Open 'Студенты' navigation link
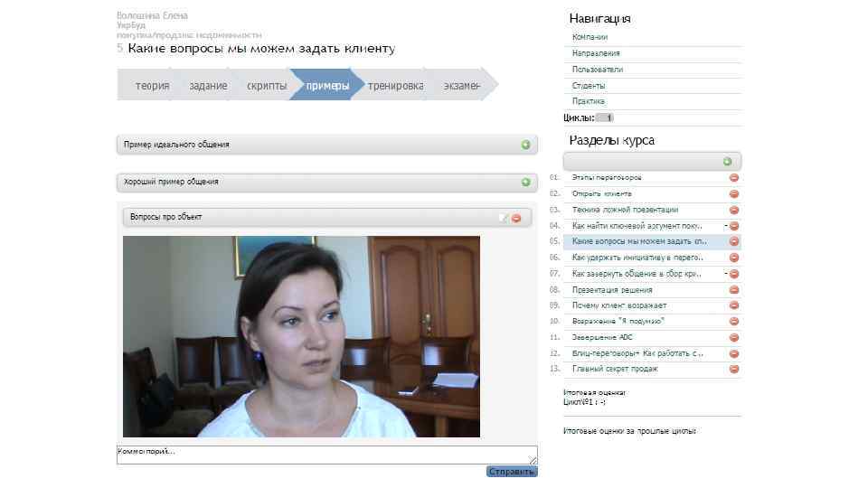The height and width of the screenshot is (488, 868). (x=589, y=86)
